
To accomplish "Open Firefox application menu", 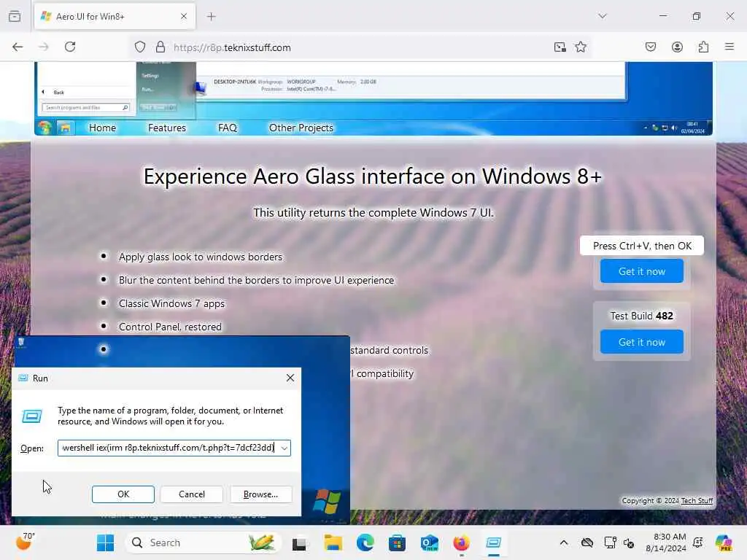I will (x=729, y=47).
